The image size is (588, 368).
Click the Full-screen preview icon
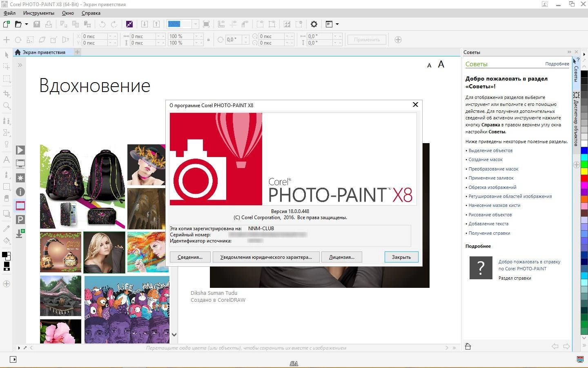click(207, 24)
